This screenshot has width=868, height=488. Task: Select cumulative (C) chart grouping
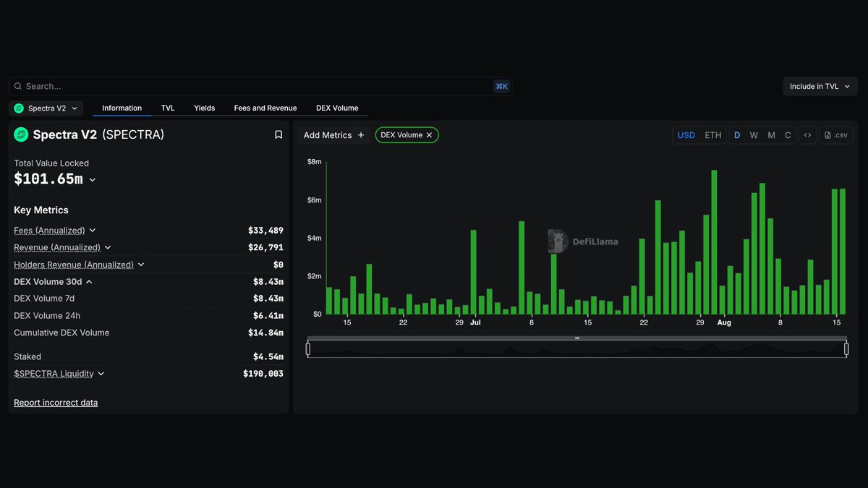tap(788, 135)
